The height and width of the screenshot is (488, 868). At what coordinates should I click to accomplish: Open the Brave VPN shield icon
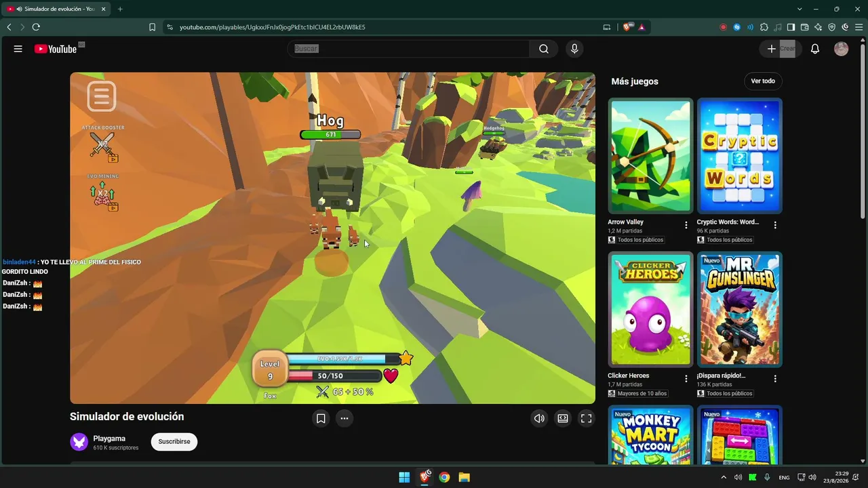[x=831, y=27]
